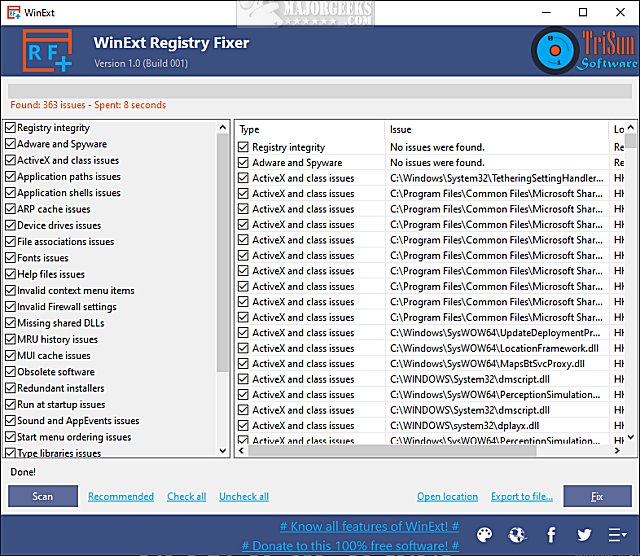Image resolution: width=640 pixels, height=556 pixels.
Task: Click the Uncheck all link
Action: click(244, 497)
